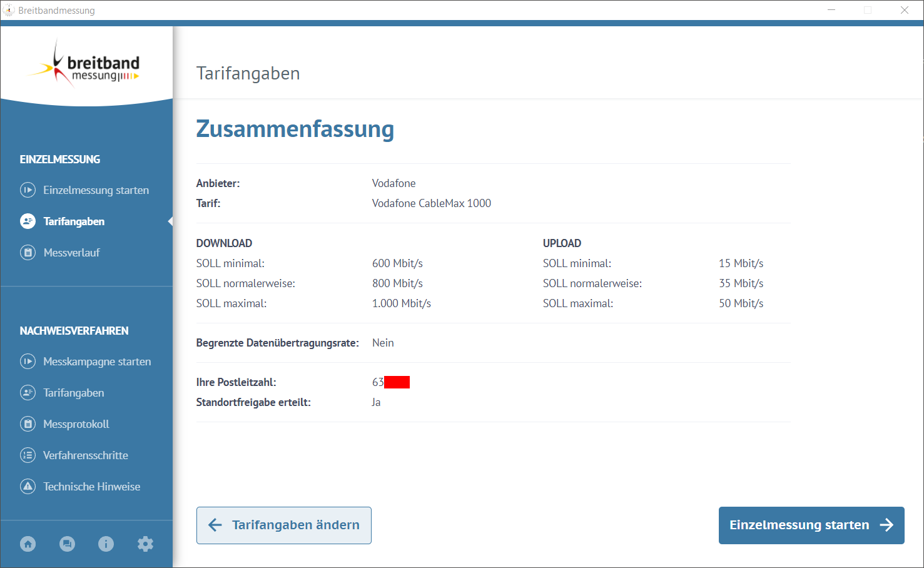Click the right arrow on Einzelmessung starten button
This screenshot has height=568, width=924.
click(x=886, y=525)
